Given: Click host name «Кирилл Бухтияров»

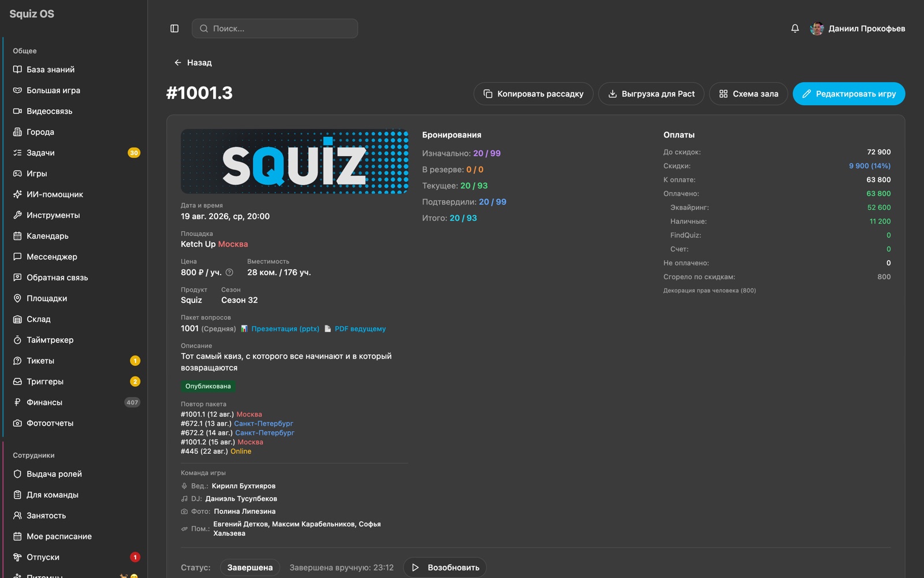Looking at the screenshot, I should pos(244,486).
